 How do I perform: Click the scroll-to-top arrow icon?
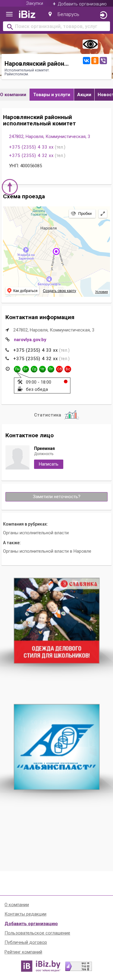coord(10,187)
